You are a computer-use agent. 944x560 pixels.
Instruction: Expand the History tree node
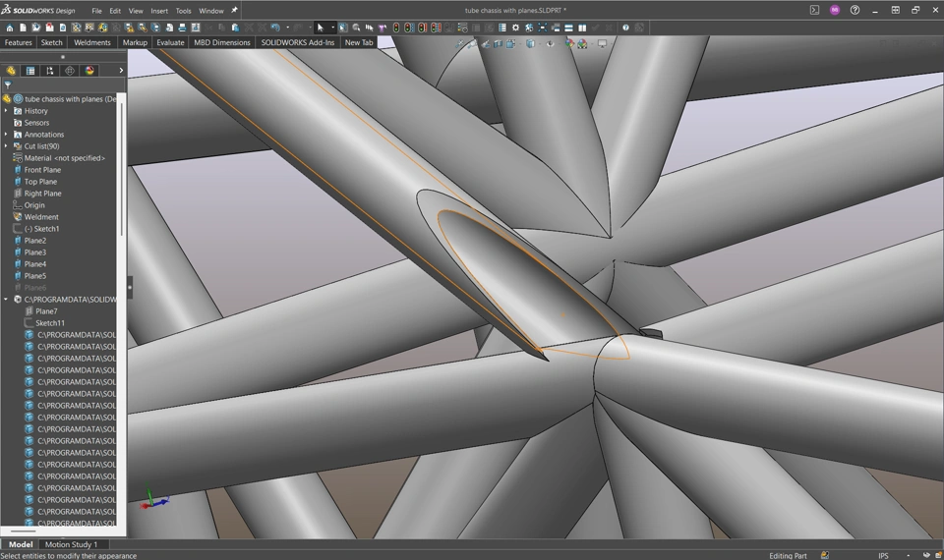6,111
